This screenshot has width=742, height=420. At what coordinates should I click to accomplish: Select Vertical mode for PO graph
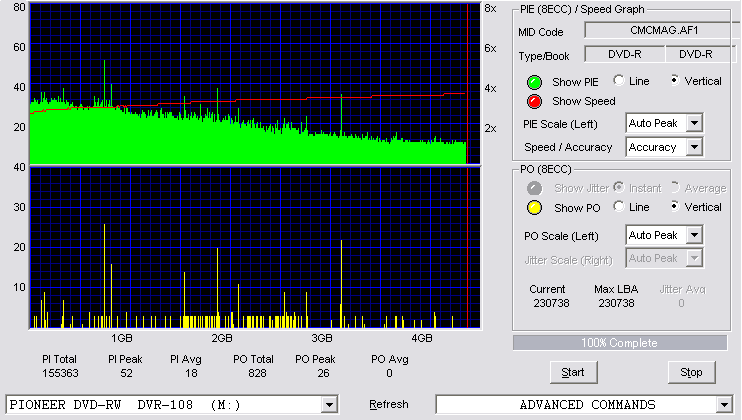(x=675, y=206)
